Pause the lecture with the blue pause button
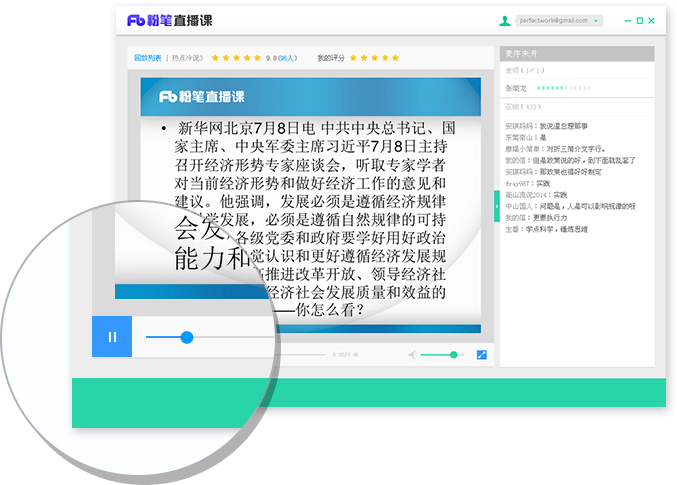This screenshot has height=485, width=677. 112,336
